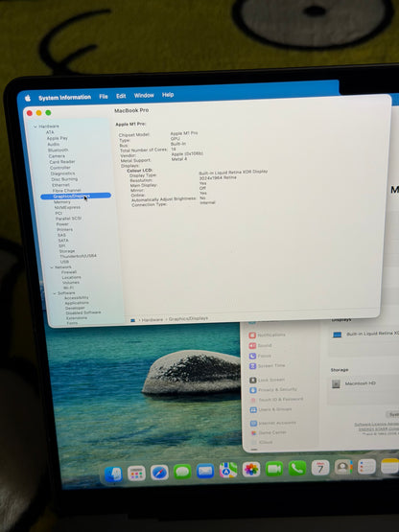This screenshot has height=532, width=399.
Task: Click Hardware in the bottom path bar
Action: click(x=153, y=319)
